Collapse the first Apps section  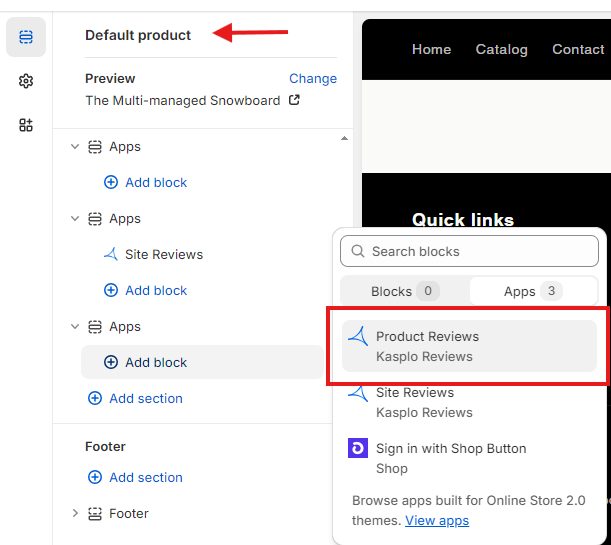click(75, 146)
